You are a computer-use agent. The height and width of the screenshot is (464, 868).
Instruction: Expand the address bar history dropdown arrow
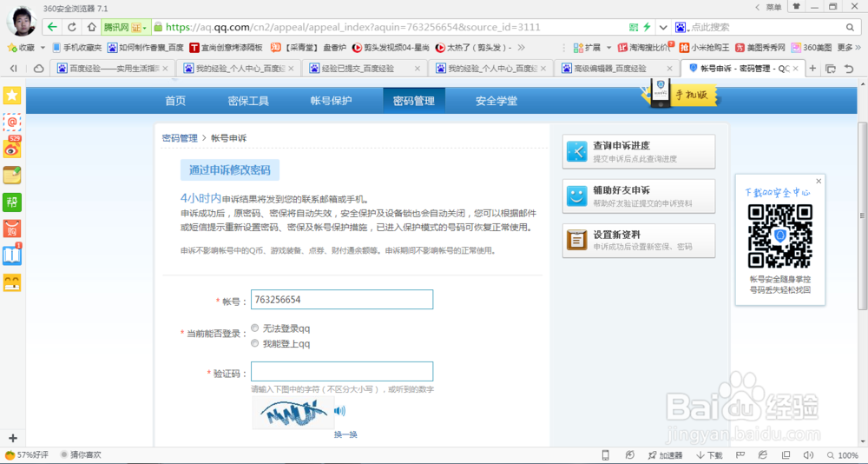tap(663, 27)
